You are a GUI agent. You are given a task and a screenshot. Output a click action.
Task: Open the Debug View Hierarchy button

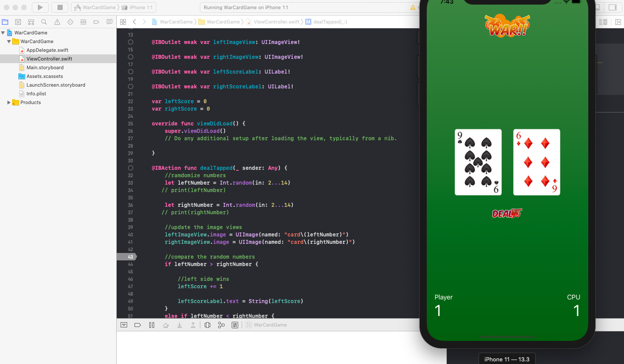pos(207,325)
